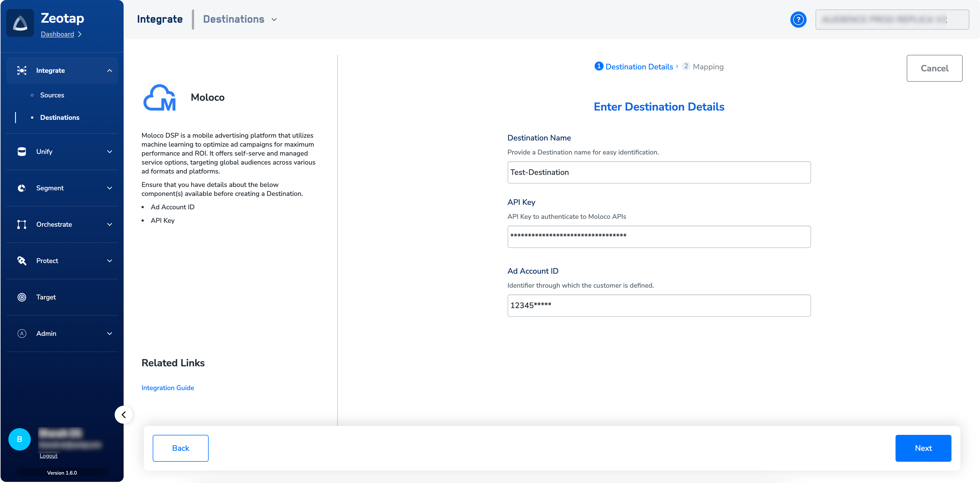Expand the Admin menu section
Screen dimensions: 980x483
[x=109, y=333]
